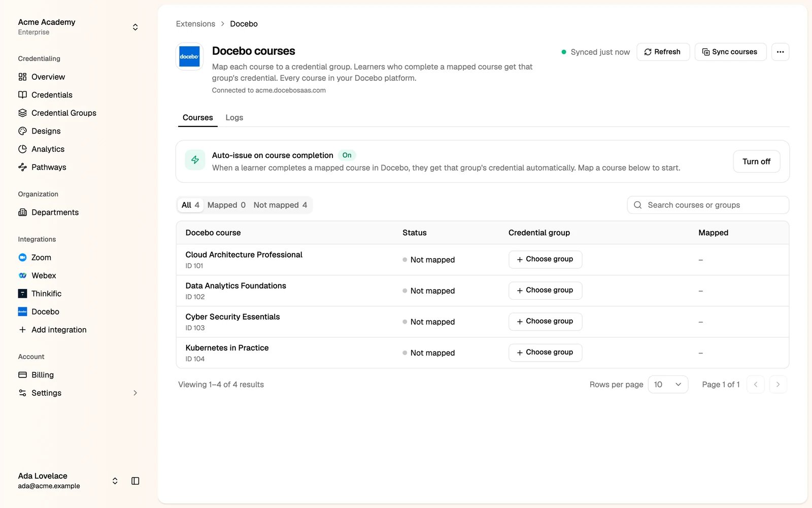The height and width of the screenshot is (508, 812).
Task: Open the Analytics pie chart icon
Action: [22, 149]
